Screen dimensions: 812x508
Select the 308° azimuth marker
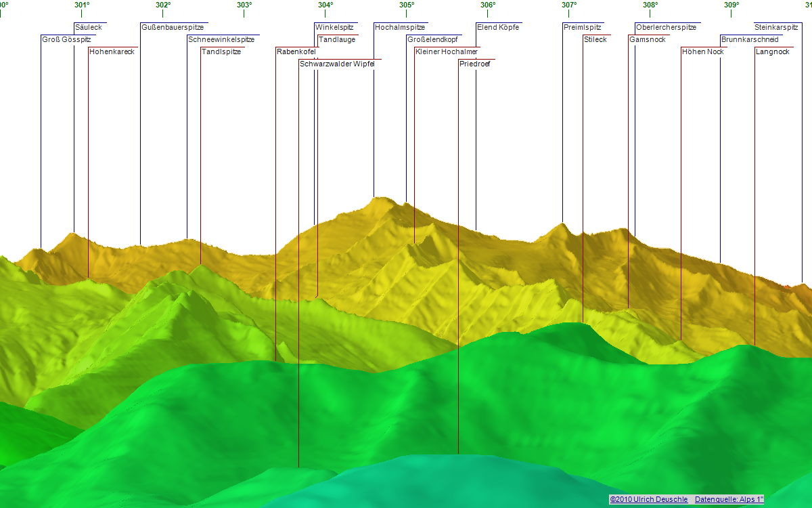coord(650,5)
